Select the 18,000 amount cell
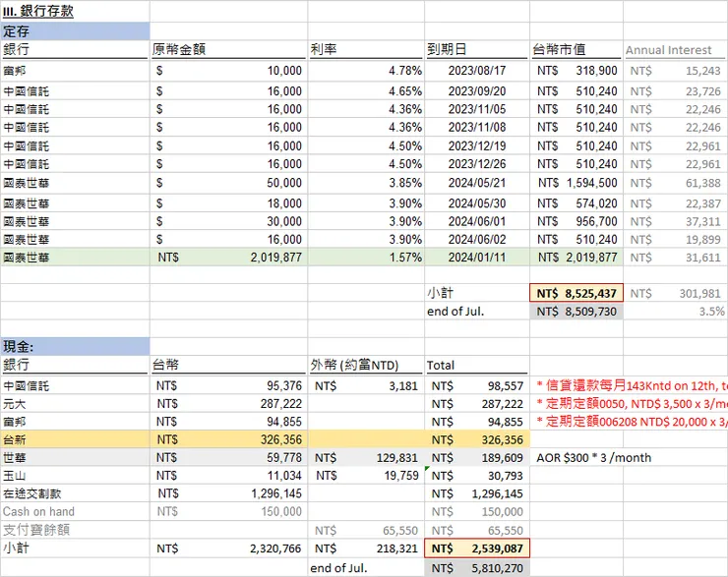The width and height of the screenshot is (728, 577). click(x=228, y=203)
